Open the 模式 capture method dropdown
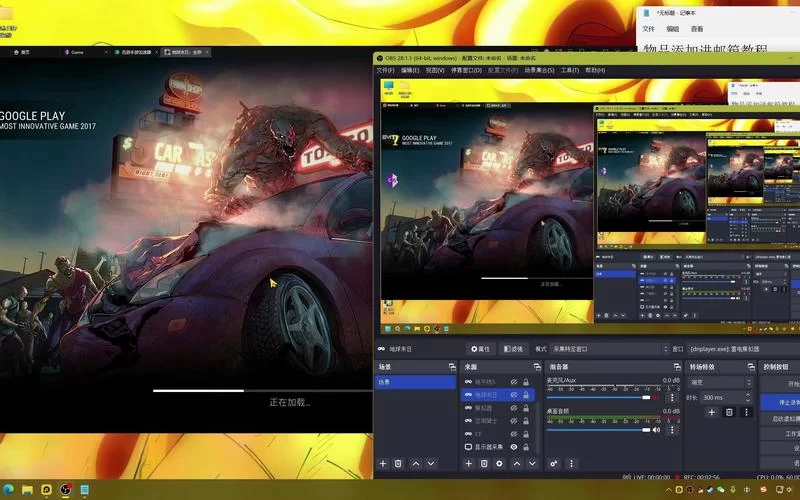Screen dimensions: 800x500 [x=609, y=349]
